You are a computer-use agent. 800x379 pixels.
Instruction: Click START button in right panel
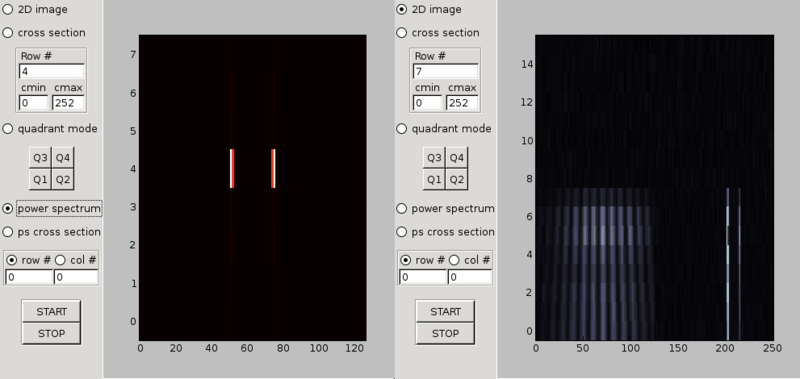[445, 311]
